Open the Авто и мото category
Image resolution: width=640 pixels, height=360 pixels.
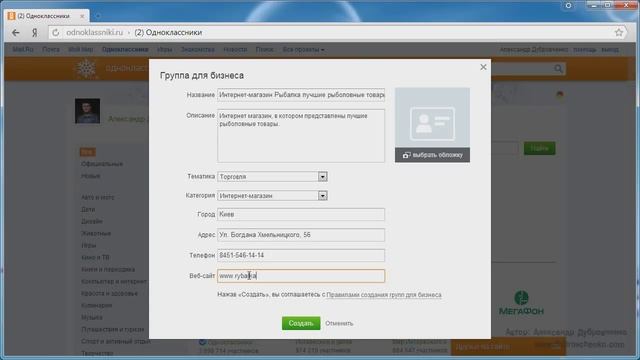[x=98, y=197]
